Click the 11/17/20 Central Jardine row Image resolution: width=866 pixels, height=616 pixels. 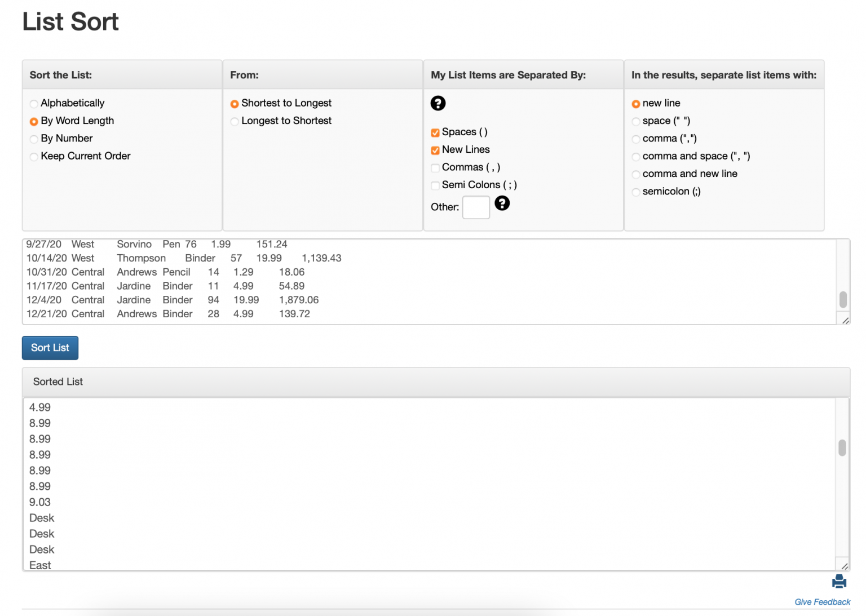165,286
